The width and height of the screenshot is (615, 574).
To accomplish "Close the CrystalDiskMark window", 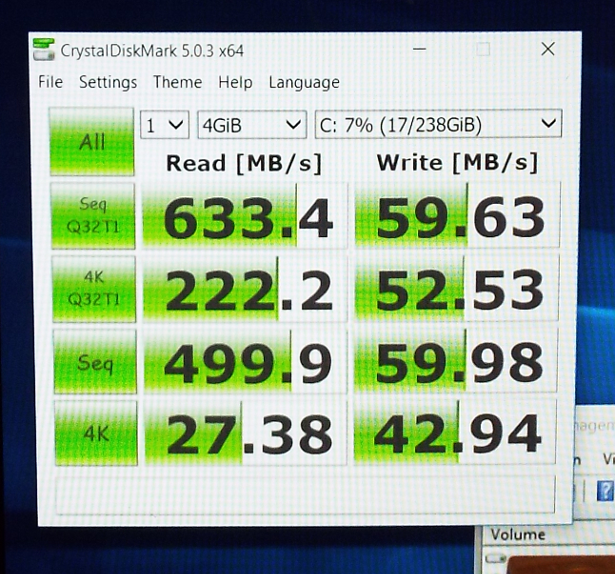I will (x=548, y=48).
